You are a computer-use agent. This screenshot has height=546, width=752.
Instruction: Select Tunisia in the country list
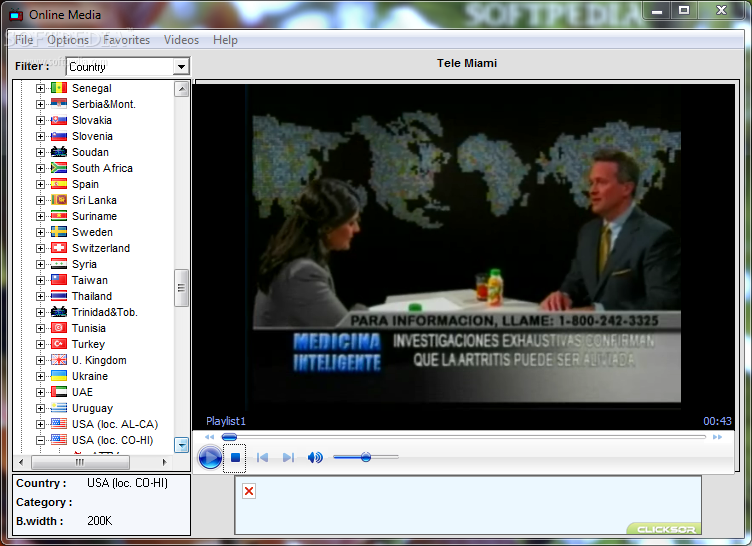[89, 328]
